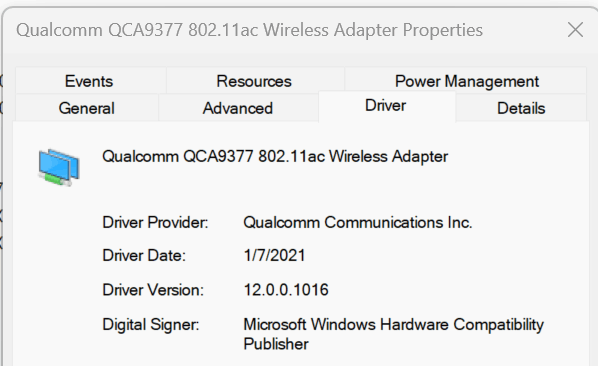The image size is (598, 366).
Task: Click the dialog title bar text
Action: pos(249,30)
